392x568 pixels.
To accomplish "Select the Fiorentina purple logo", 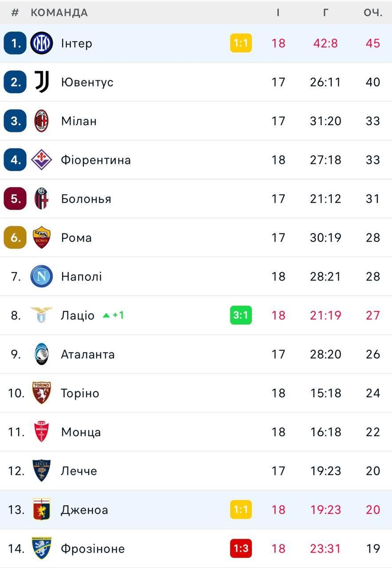I will pyautogui.click(x=42, y=160).
